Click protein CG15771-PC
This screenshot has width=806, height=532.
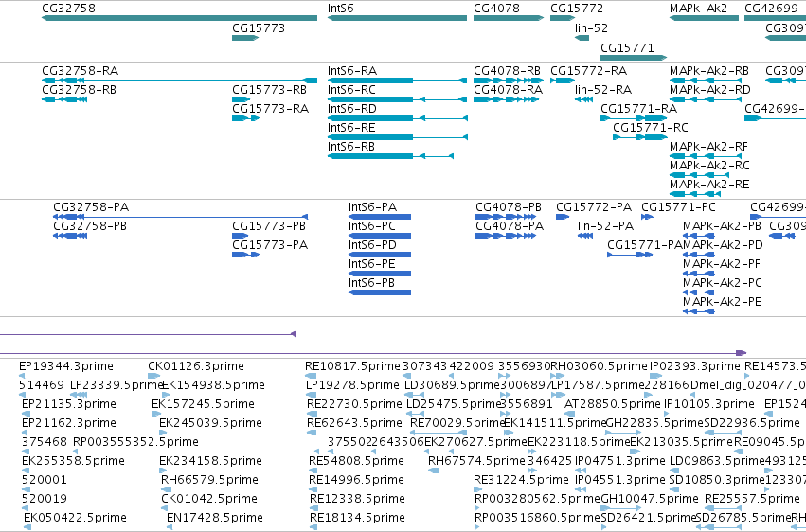pyautogui.click(x=647, y=217)
